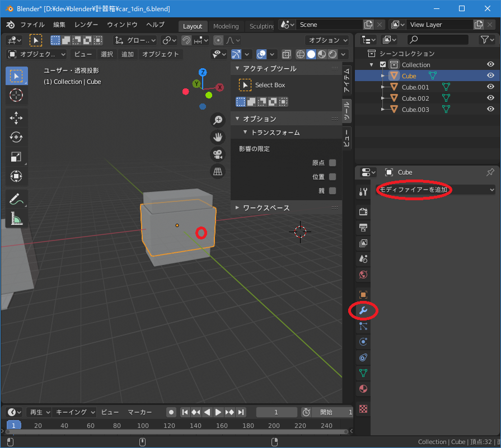The image size is (501, 448).
Task: Select Cube.002 in the outliner
Action: (415, 98)
